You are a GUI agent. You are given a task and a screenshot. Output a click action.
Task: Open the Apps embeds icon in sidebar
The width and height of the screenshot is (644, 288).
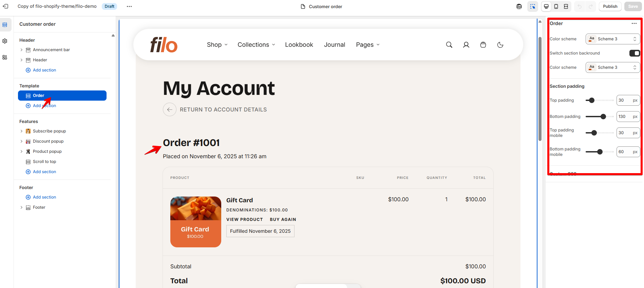pos(5,57)
